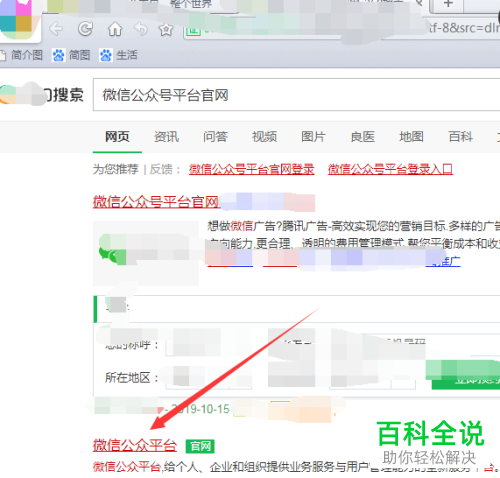This screenshot has height=478, width=500.
Task: Click the browser back arrow
Action: (x=56, y=29)
